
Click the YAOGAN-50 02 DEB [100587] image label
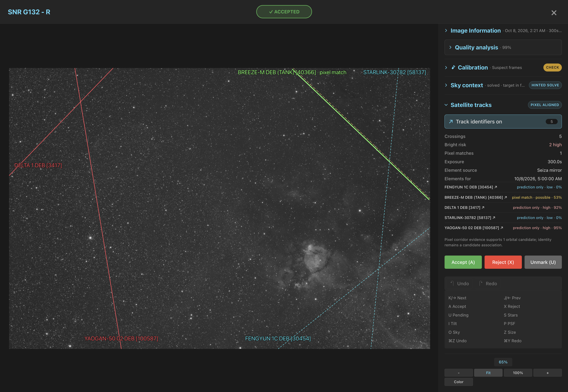121,338
